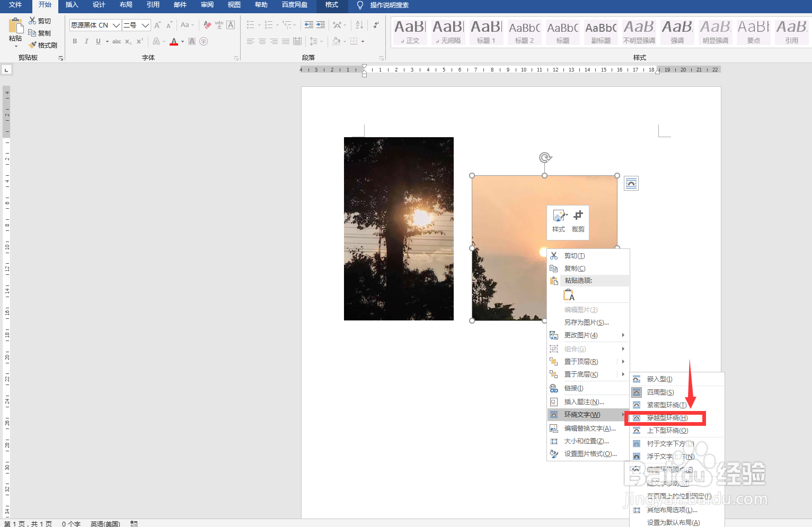
Task: Apply superscript formatting
Action: coord(140,41)
